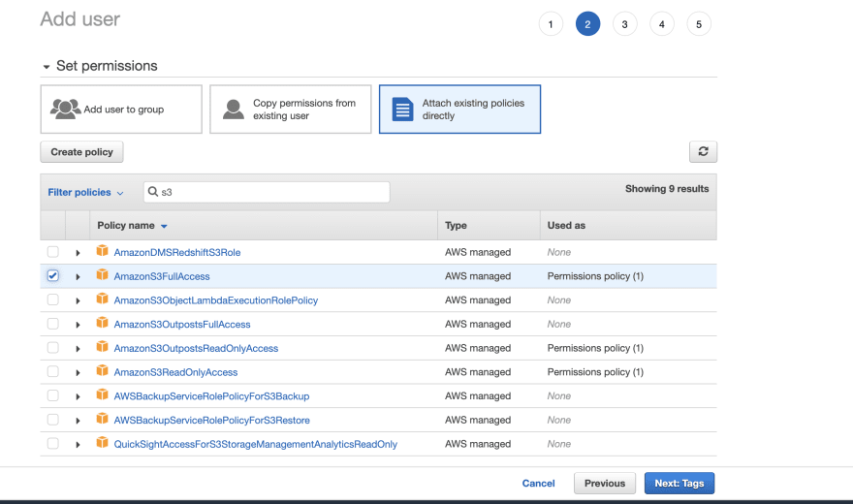
Task: Click the Next: Tags button
Action: (679, 483)
